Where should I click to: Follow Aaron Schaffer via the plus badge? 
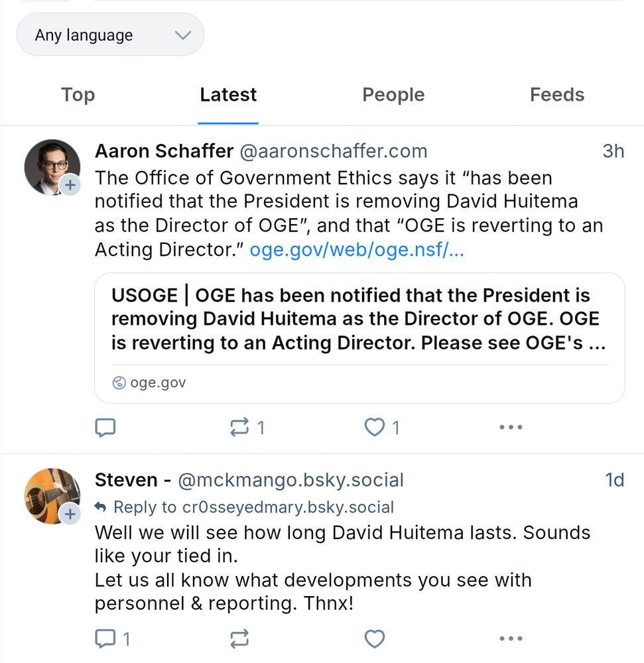coord(71,186)
